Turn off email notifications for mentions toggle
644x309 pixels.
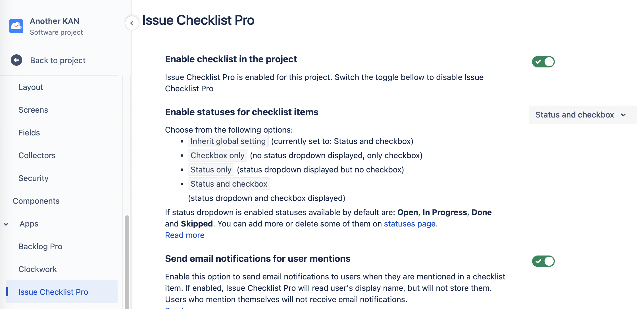coord(543,261)
